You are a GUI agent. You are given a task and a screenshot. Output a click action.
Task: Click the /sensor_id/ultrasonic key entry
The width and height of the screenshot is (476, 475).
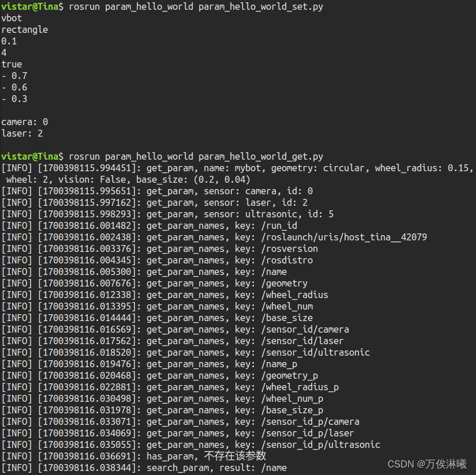(x=316, y=353)
